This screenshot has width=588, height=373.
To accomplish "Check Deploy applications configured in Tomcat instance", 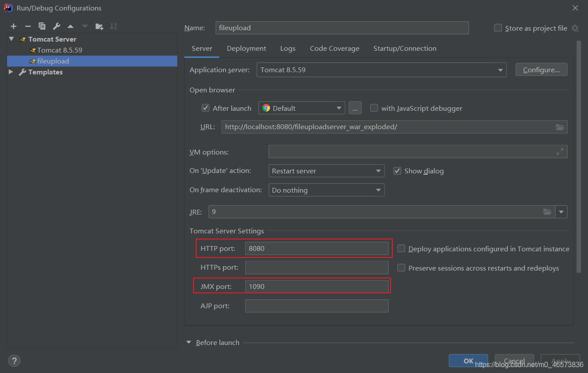I will (x=401, y=249).
